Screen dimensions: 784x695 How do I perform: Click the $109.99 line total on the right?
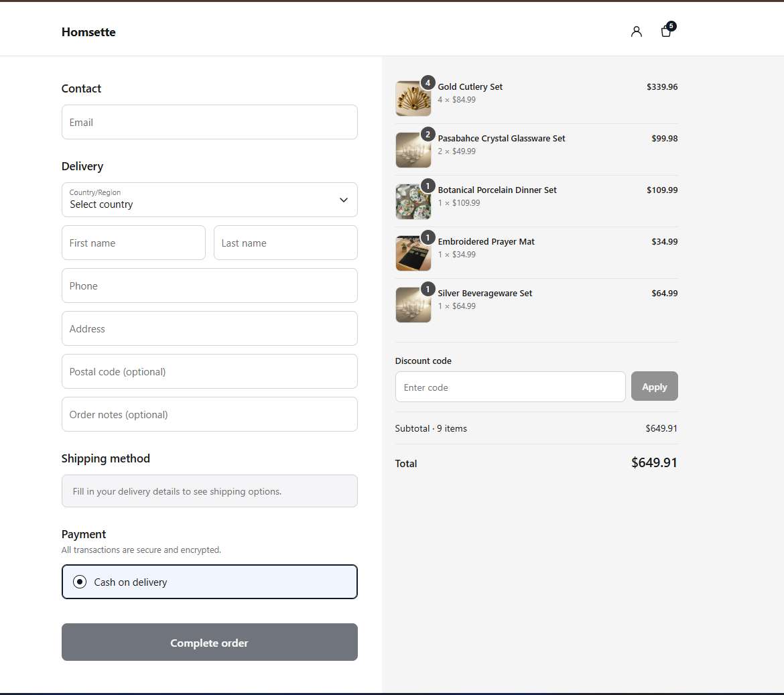[662, 190]
